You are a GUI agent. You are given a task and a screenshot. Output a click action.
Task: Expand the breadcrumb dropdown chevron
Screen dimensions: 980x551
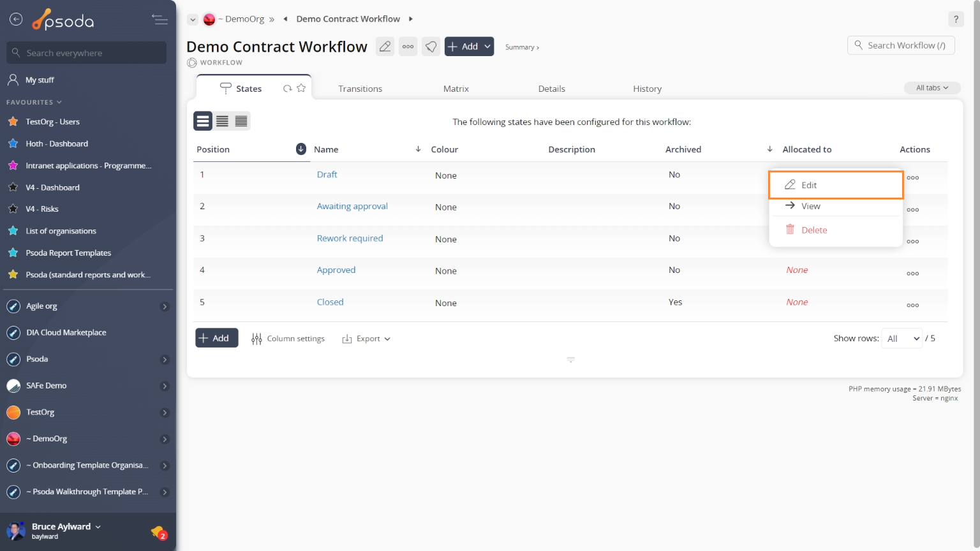[x=193, y=20]
